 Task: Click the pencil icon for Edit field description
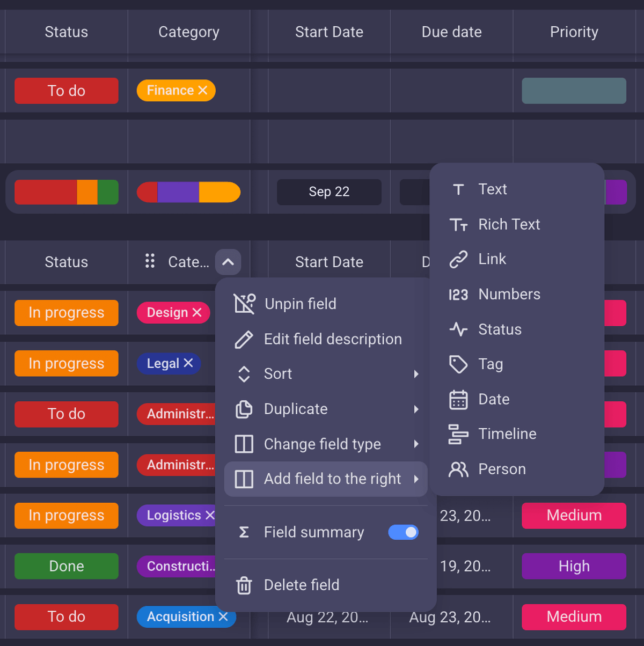click(x=244, y=339)
